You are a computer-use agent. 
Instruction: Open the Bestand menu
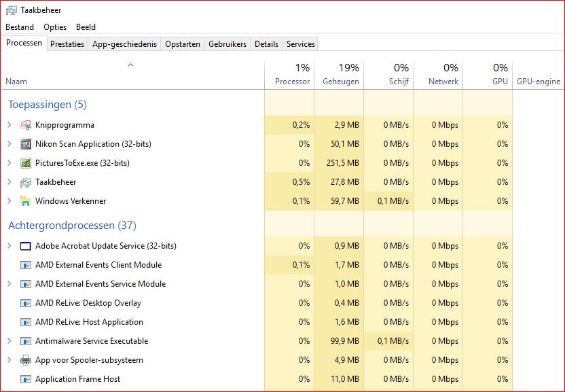(20, 27)
